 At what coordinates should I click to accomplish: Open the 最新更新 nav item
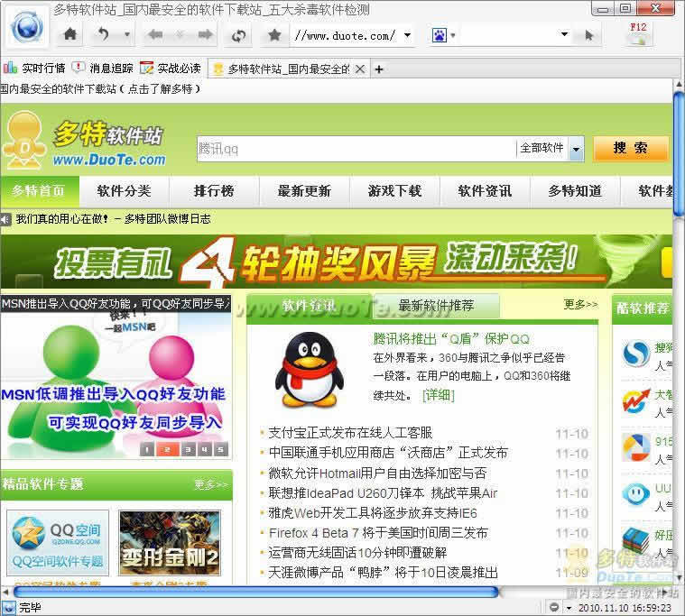coord(304,191)
